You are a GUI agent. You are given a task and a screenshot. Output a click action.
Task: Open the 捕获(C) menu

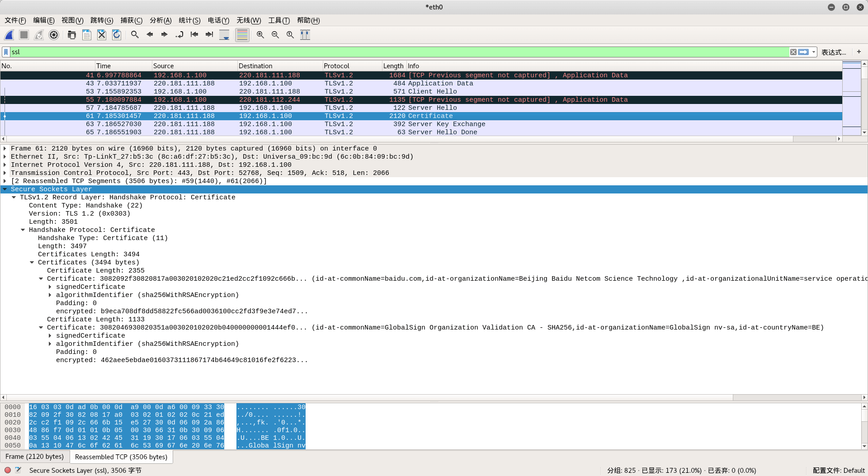(132, 20)
